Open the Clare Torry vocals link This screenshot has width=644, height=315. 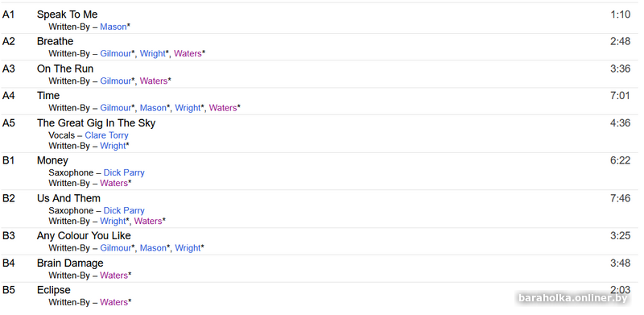point(107,135)
